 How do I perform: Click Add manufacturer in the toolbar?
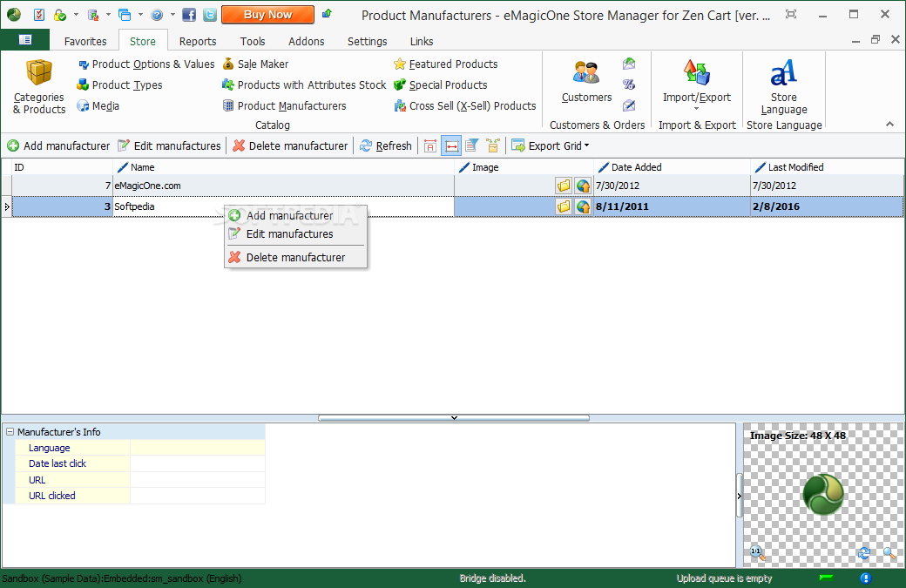[x=58, y=145]
